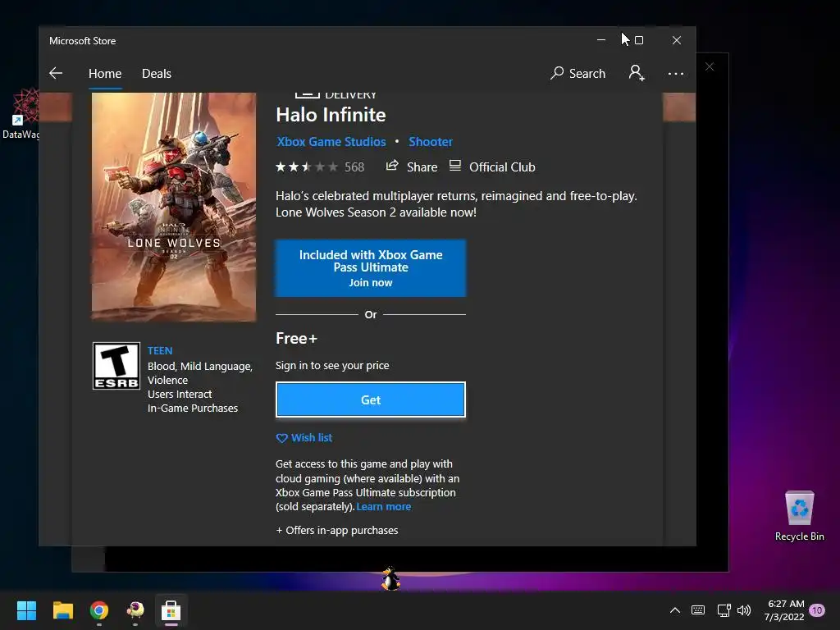The width and height of the screenshot is (840, 630).
Task: Click the blue Get button
Action: (x=371, y=399)
